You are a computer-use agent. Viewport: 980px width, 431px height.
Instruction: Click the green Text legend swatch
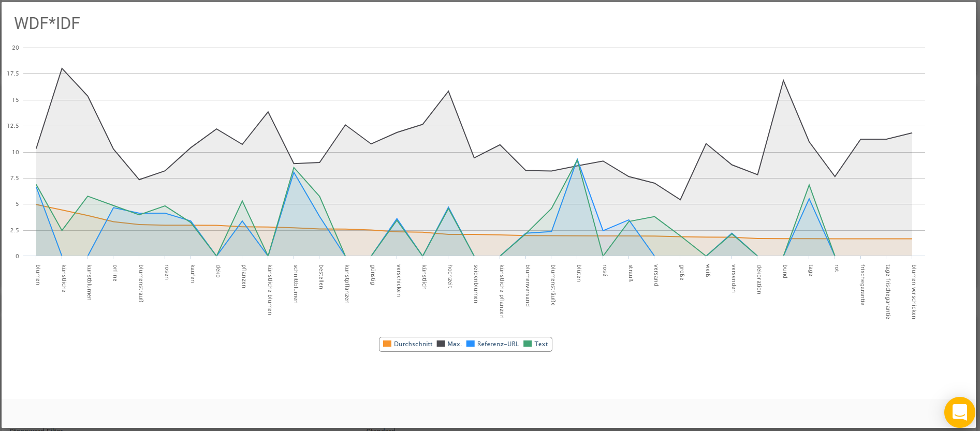pyautogui.click(x=528, y=344)
